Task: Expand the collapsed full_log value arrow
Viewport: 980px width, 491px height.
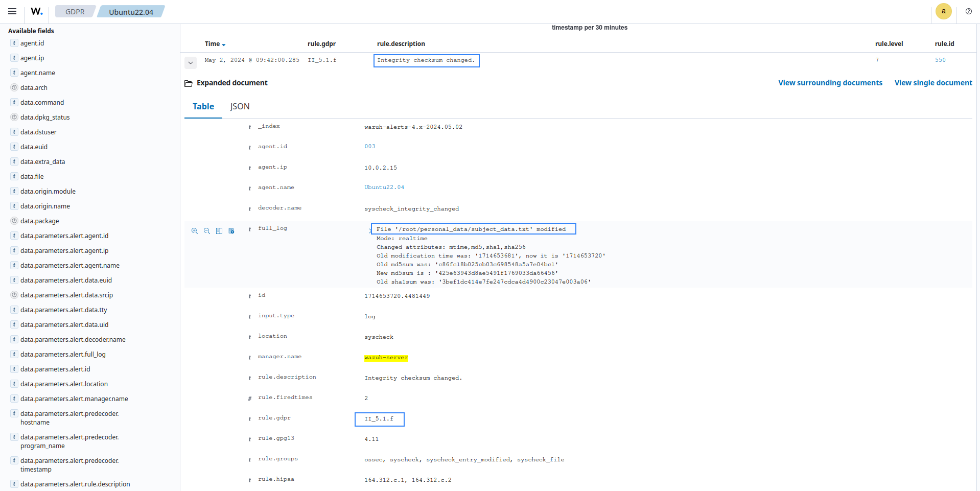Action: click(370, 231)
